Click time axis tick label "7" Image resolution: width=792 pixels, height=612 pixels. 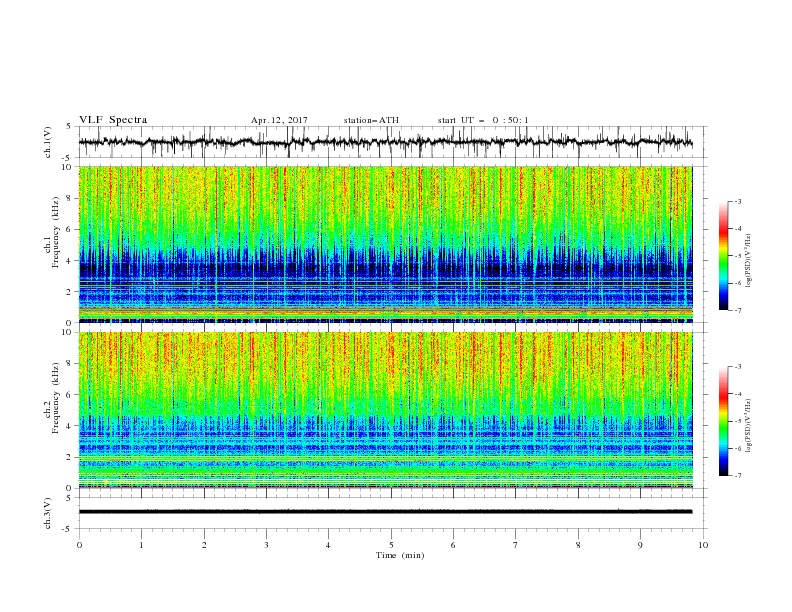click(516, 545)
